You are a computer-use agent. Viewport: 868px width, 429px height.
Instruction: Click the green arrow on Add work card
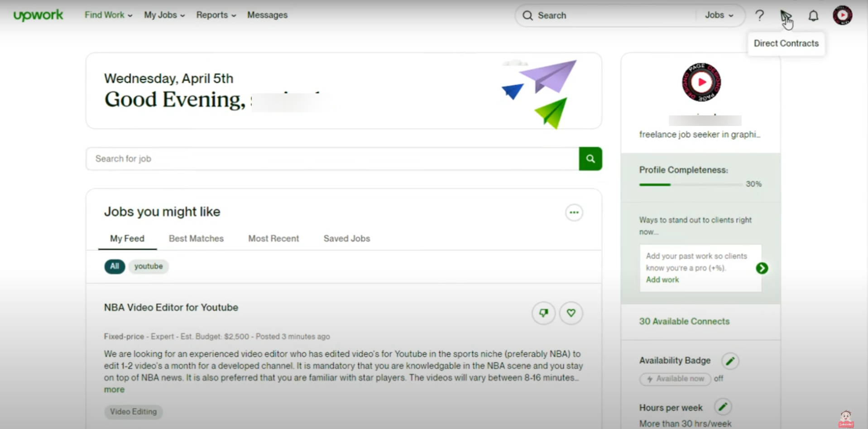coord(762,268)
